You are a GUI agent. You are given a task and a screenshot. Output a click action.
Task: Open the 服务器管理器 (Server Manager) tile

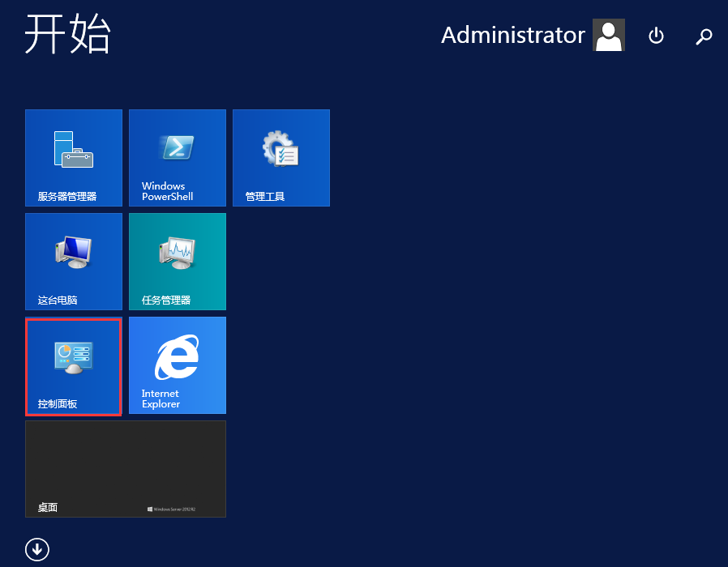click(73, 158)
